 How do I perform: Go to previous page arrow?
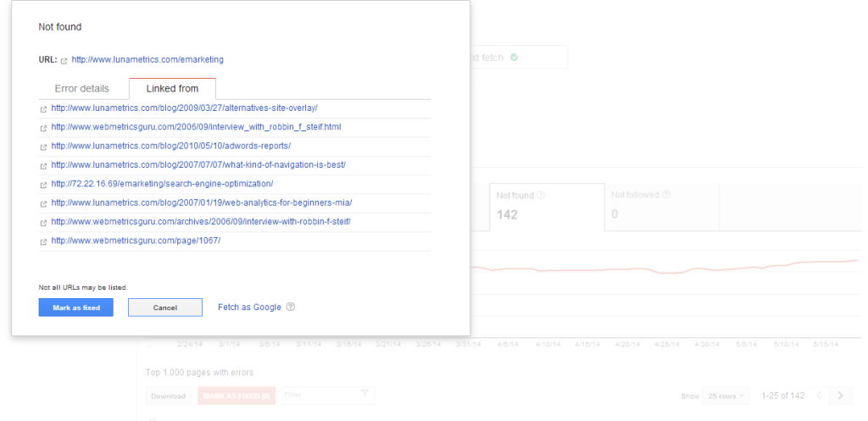[819, 396]
